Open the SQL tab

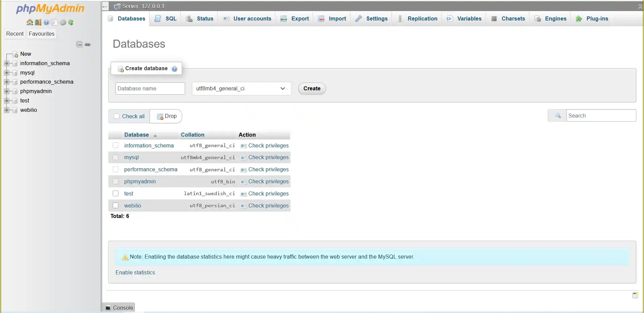pos(165,19)
